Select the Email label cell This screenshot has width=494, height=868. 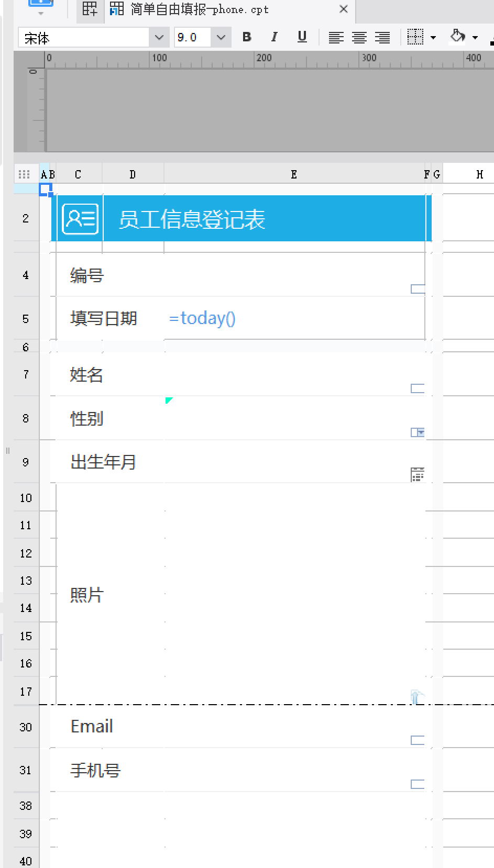110,727
